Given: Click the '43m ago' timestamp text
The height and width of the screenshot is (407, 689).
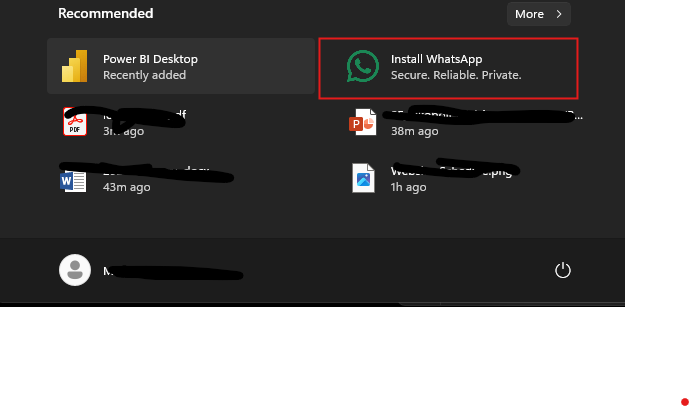Looking at the screenshot, I should tap(127, 187).
